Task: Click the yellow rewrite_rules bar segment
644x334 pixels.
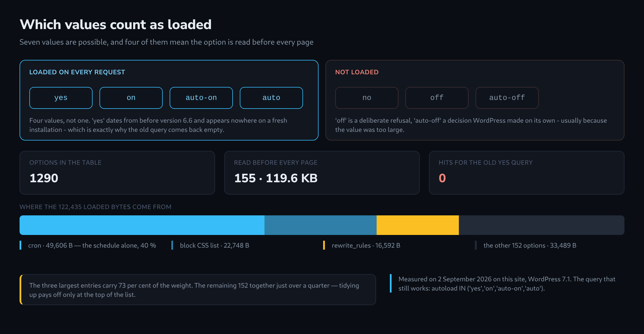Action: [418, 225]
